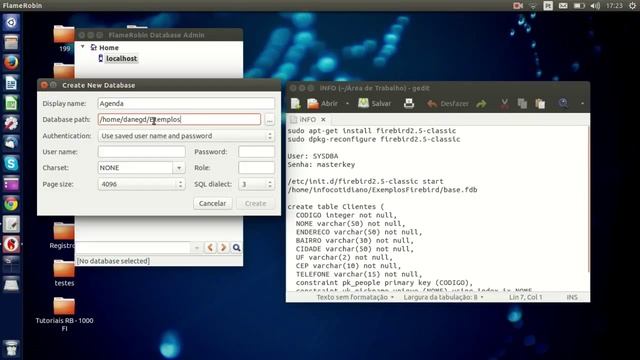Click the INS indicator in gedit status bar

572,297
